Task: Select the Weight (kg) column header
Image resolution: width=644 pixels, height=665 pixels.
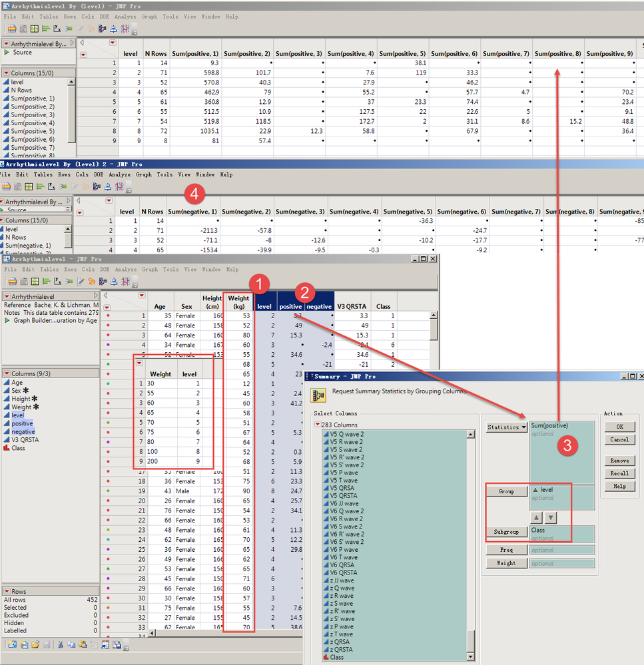Action: 238,302
